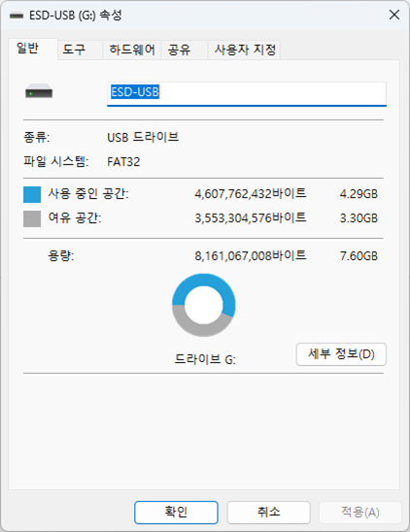This screenshot has height=532, width=410.
Task: Click the 사용 중인 공간 label
Action: click(x=88, y=194)
